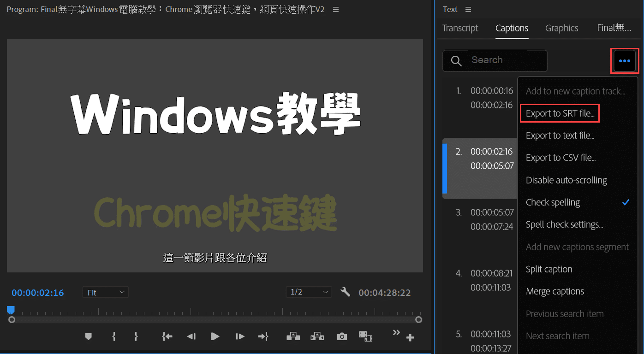Click the caption Search field
The height and width of the screenshot is (354, 644).
(495, 61)
